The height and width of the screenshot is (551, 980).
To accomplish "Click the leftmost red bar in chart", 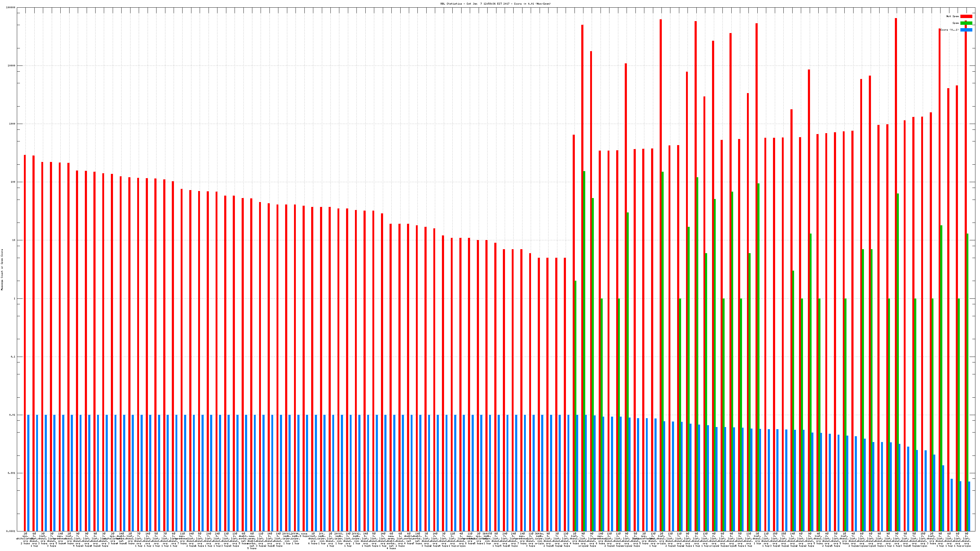I will click(x=25, y=342).
